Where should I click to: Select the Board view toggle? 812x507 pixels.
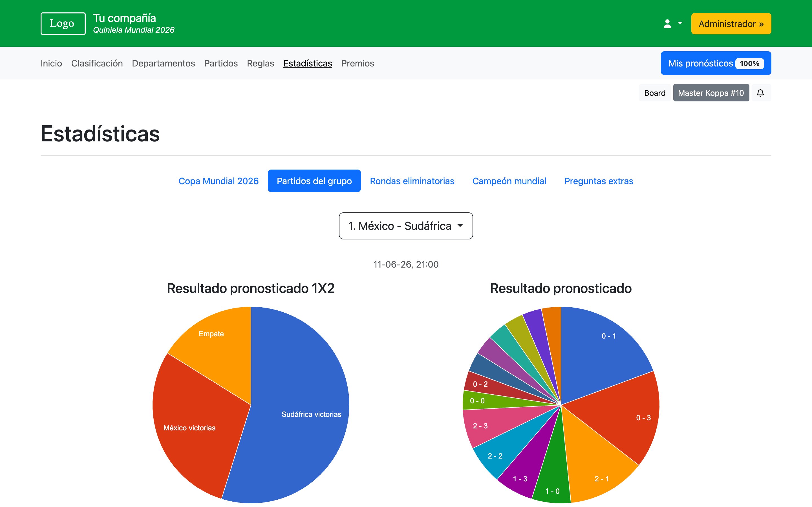point(654,93)
